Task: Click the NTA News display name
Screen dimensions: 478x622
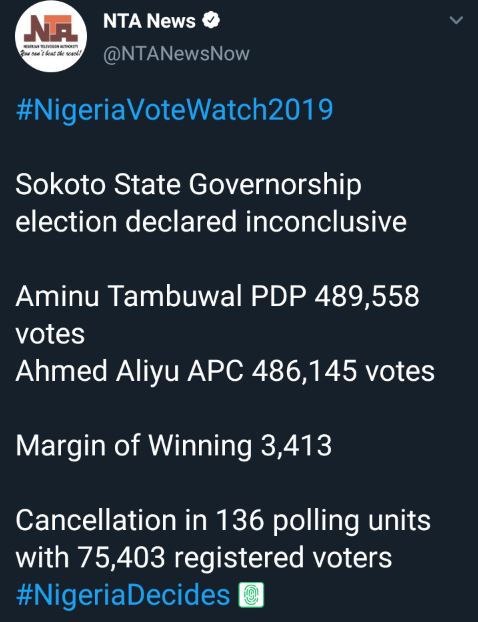Action: click(x=149, y=21)
